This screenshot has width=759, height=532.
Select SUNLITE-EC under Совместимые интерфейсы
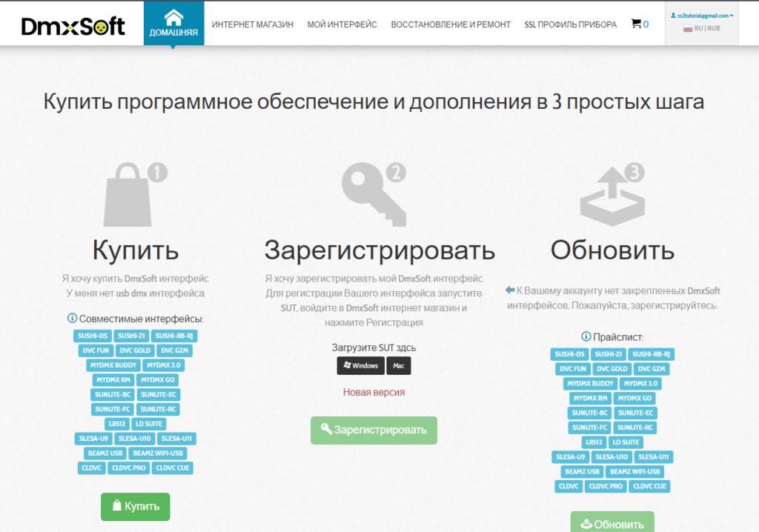point(159,394)
